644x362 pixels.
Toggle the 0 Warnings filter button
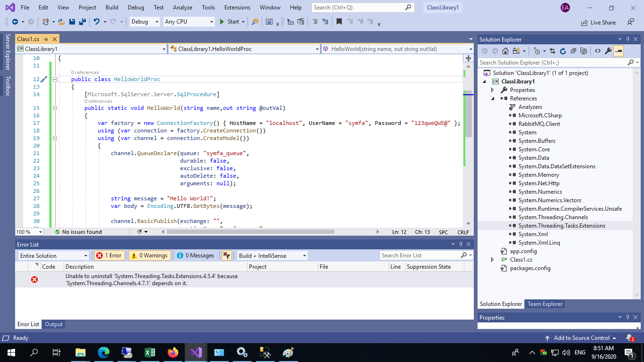point(150,255)
